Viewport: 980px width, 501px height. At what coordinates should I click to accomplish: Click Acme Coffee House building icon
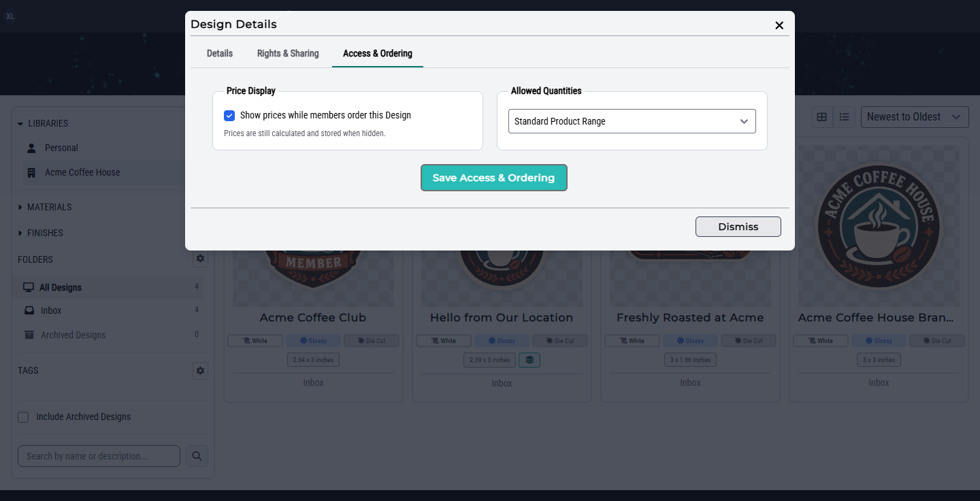pos(31,173)
